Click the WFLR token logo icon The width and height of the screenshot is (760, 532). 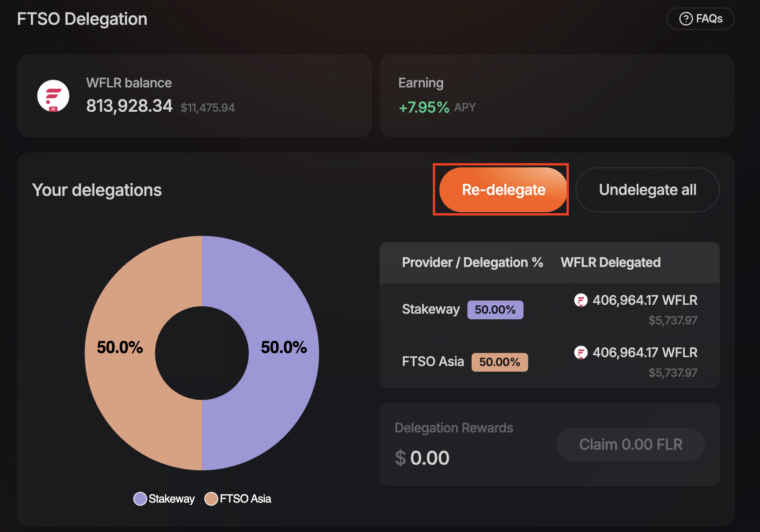pos(53,96)
